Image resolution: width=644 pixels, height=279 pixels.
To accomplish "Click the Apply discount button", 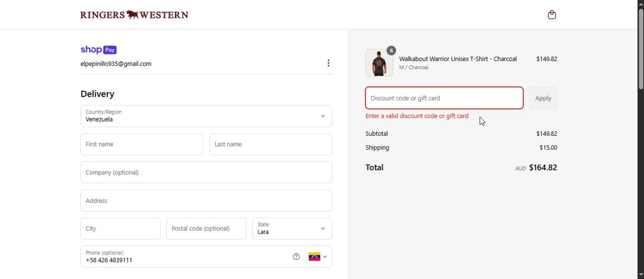I will click(543, 98).
